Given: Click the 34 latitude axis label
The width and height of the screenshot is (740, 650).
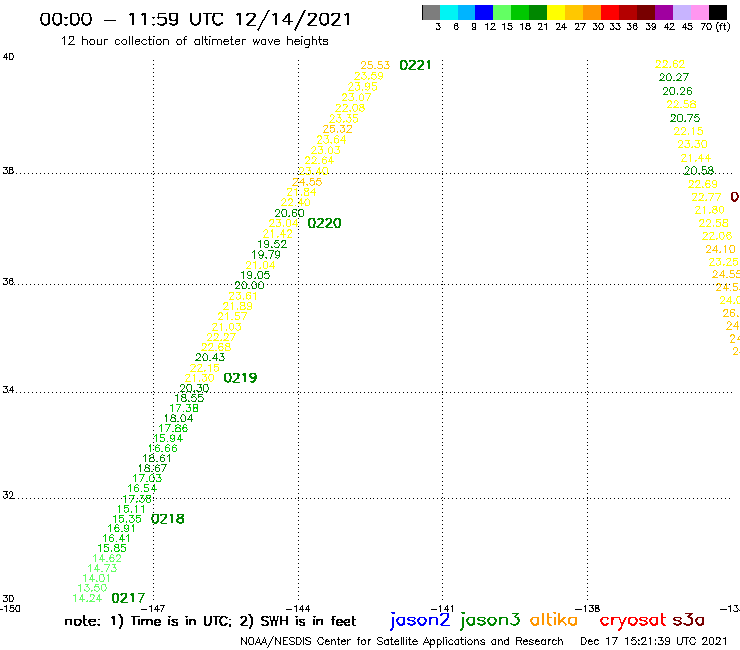Looking at the screenshot, I should [8, 390].
